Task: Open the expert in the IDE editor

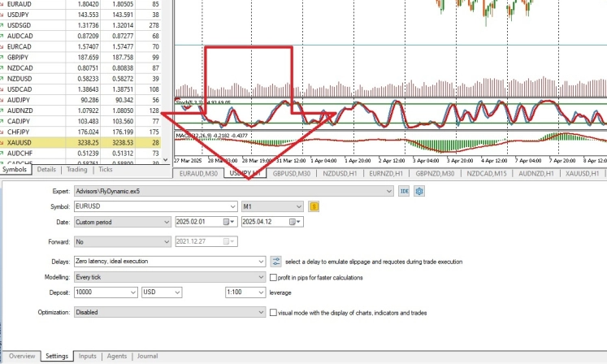Action: pos(404,191)
